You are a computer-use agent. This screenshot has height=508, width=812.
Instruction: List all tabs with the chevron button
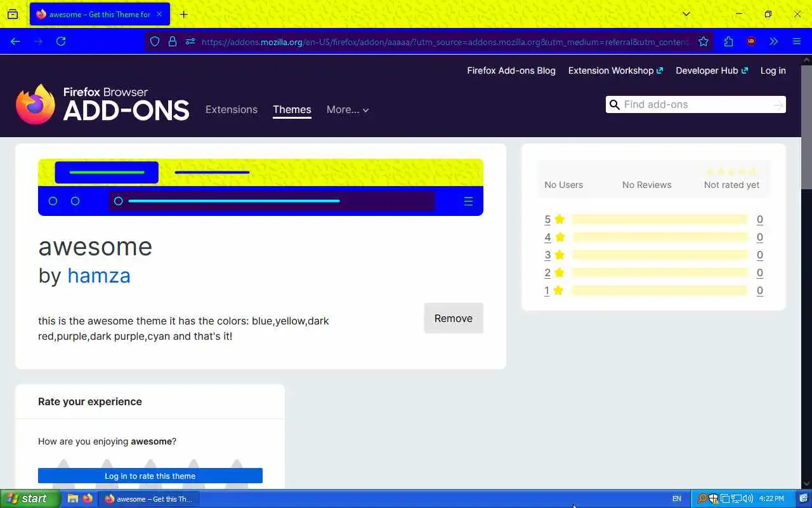(686, 14)
